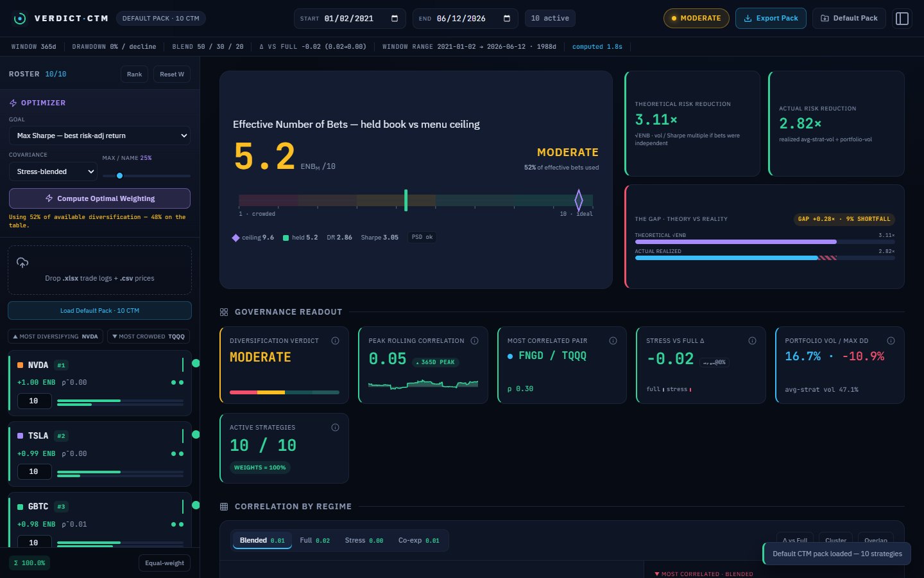Click the green held square legend icon
924x578 pixels.
point(286,238)
